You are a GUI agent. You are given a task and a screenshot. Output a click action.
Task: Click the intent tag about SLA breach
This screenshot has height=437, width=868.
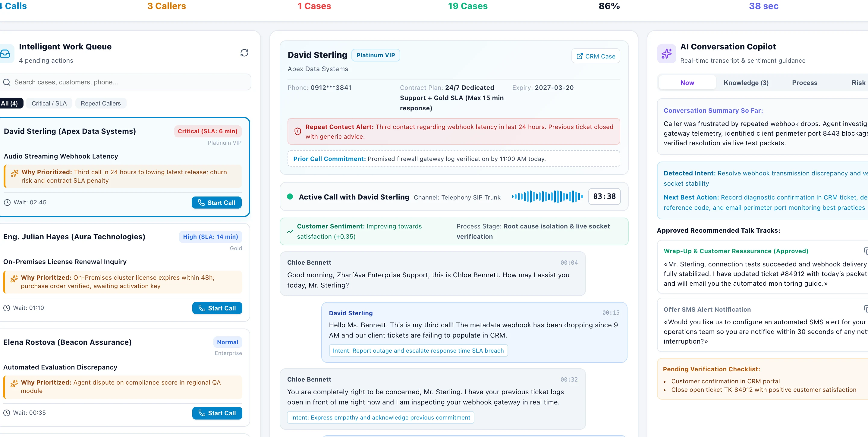point(418,351)
